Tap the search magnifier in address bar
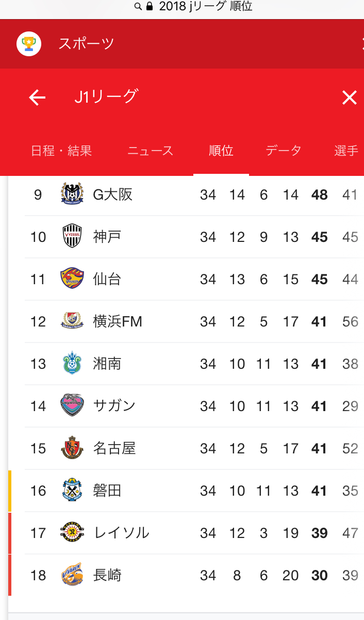 tap(138, 7)
